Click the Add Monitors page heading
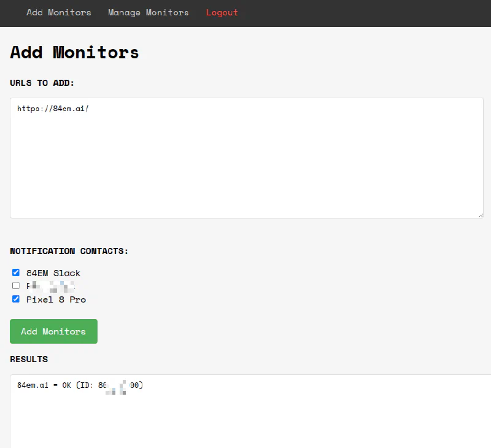Screen dimensions: 491x448 74,53
